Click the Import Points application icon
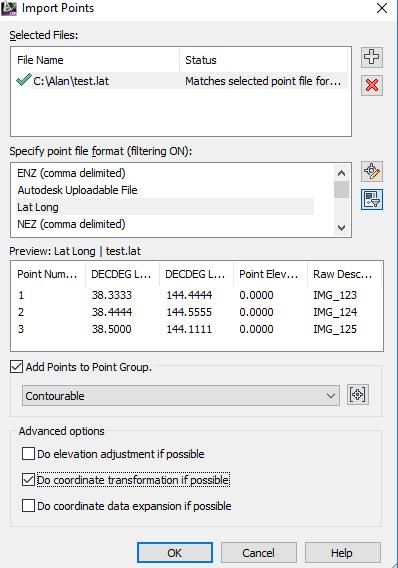This screenshot has width=398, height=568. pos(9,9)
